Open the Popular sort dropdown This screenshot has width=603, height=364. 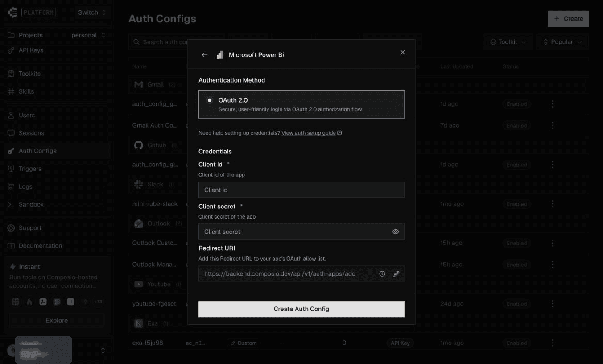[562, 42]
